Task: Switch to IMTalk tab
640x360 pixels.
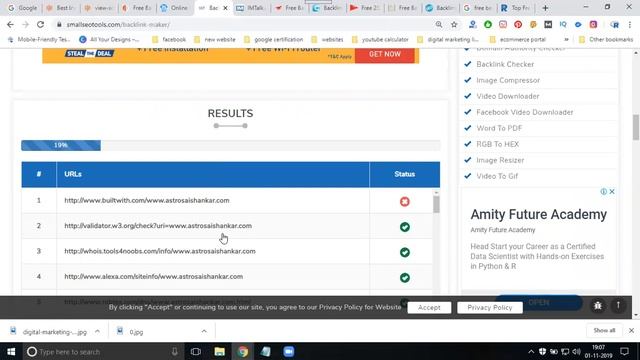Action: point(251,8)
